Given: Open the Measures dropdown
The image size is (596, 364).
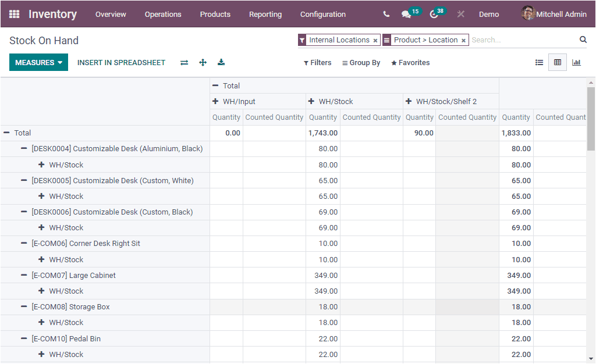Looking at the screenshot, I should click(37, 62).
